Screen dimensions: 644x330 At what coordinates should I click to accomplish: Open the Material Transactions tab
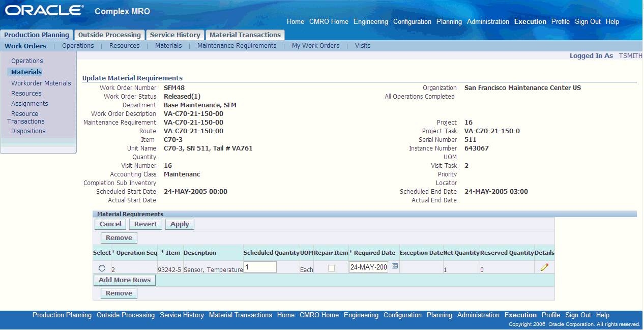pyautogui.click(x=245, y=35)
